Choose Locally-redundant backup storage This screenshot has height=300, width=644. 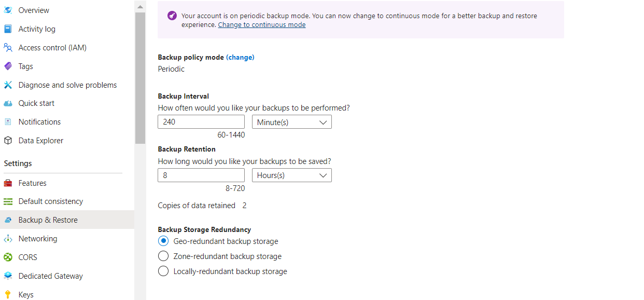point(163,271)
